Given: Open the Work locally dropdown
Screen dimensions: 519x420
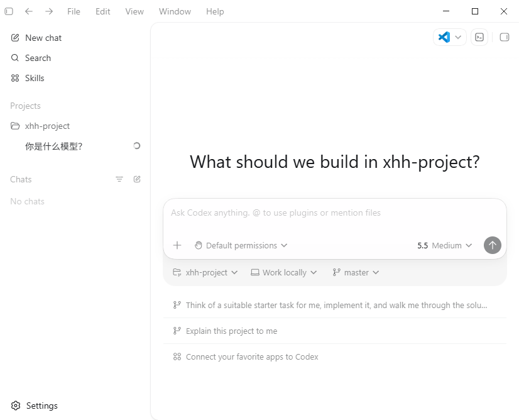Looking at the screenshot, I should click(x=283, y=273).
